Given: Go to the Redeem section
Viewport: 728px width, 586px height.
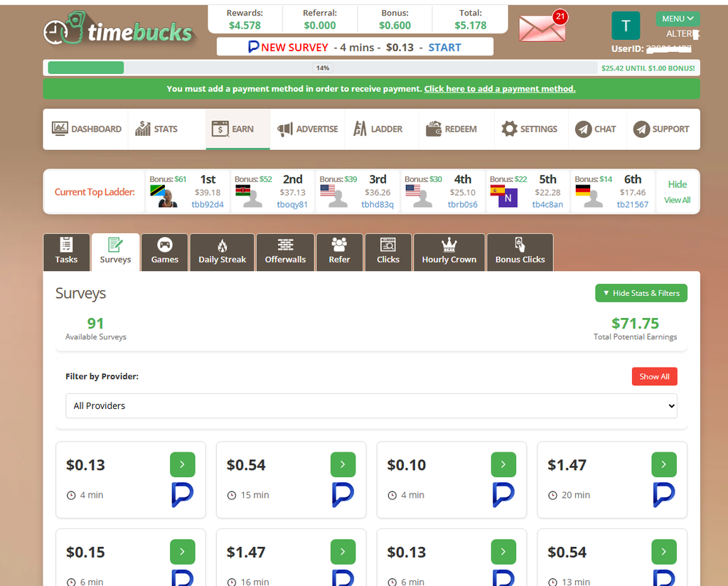Looking at the screenshot, I should [451, 129].
